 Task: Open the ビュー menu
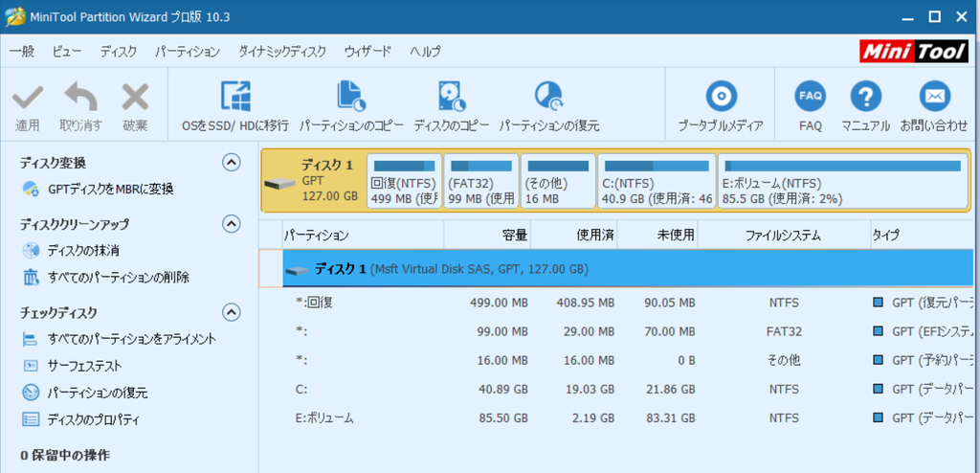(x=66, y=52)
